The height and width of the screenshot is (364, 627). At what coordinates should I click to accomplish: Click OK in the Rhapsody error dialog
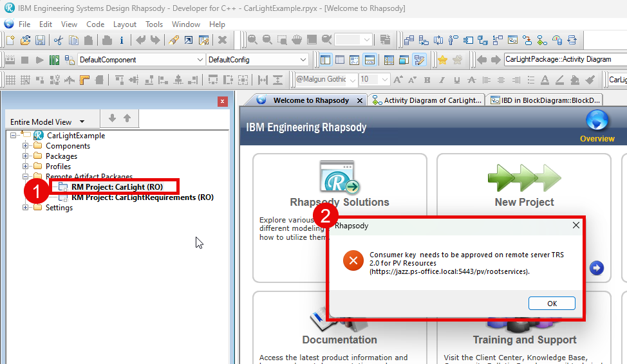coord(552,304)
